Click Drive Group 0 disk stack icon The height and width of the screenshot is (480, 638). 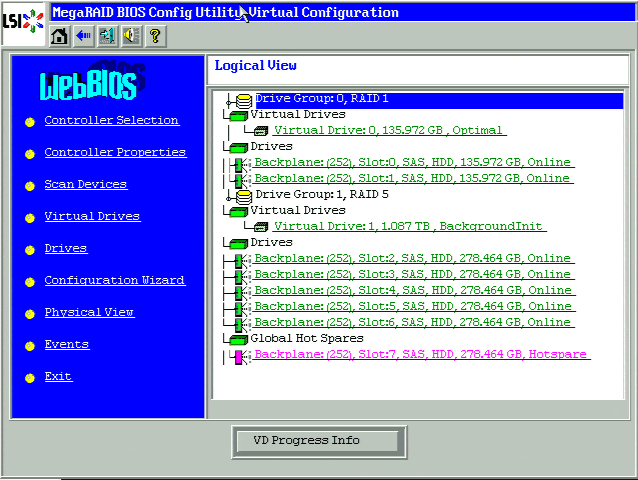(243, 100)
